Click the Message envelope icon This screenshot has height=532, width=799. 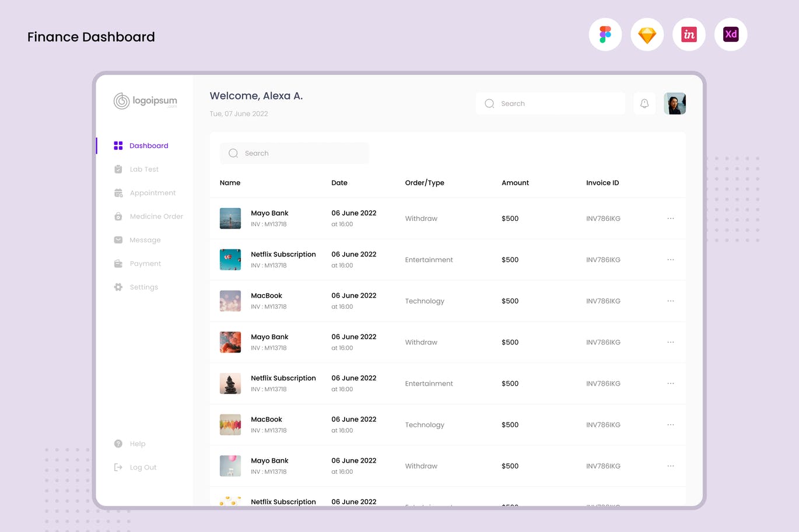[118, 240]
